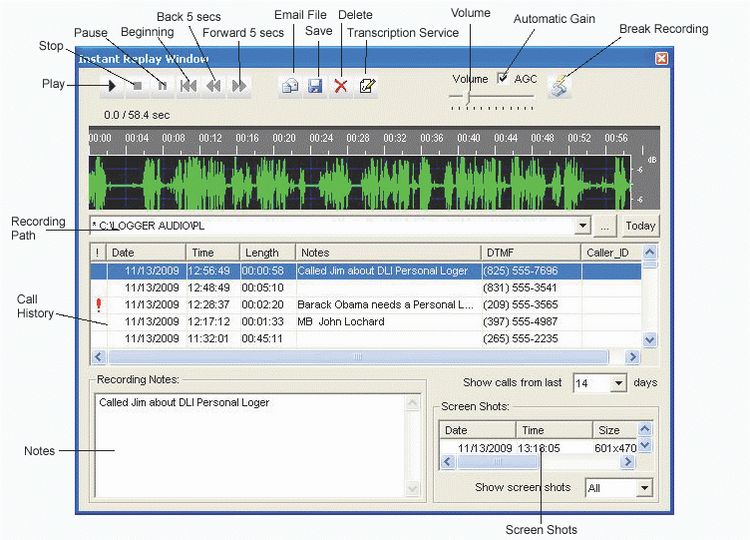Image resolution: width=750 pixels, height=540 pixels.
Task: Click the Today button
Action: click(x=640, y=226)
